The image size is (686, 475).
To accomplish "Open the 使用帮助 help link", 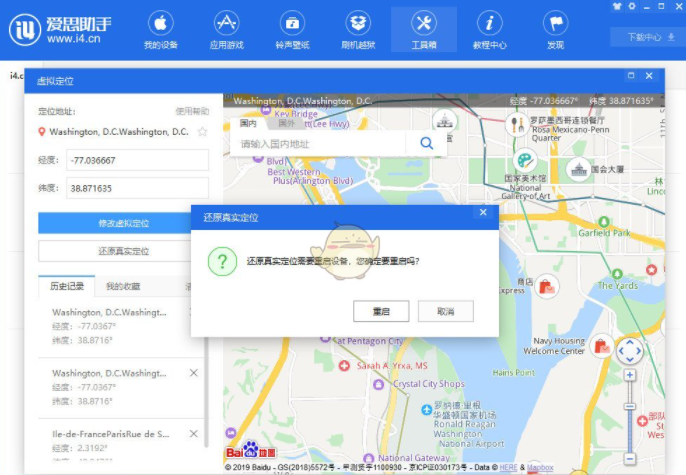I will 192,111.
